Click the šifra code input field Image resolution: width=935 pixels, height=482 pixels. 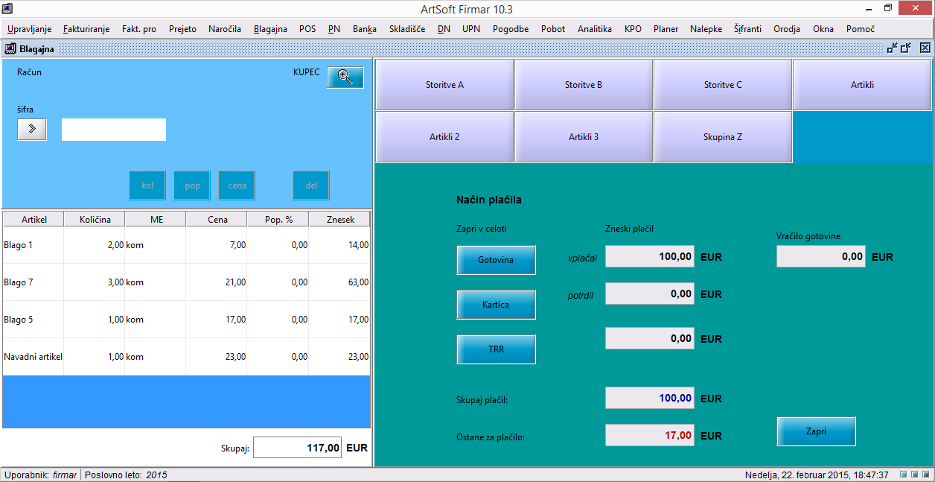pyautogui.click(x=114, y=130)
